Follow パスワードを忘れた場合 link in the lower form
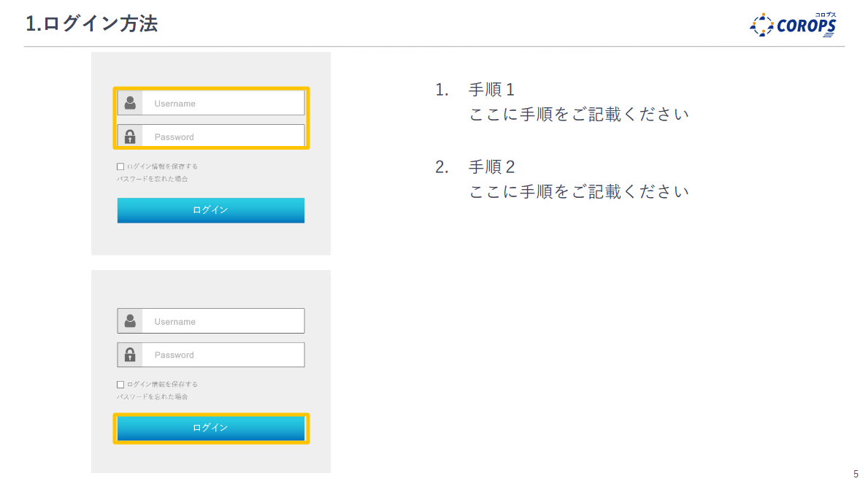This screenshot has height=484, width=868. (x=152, y=397)
